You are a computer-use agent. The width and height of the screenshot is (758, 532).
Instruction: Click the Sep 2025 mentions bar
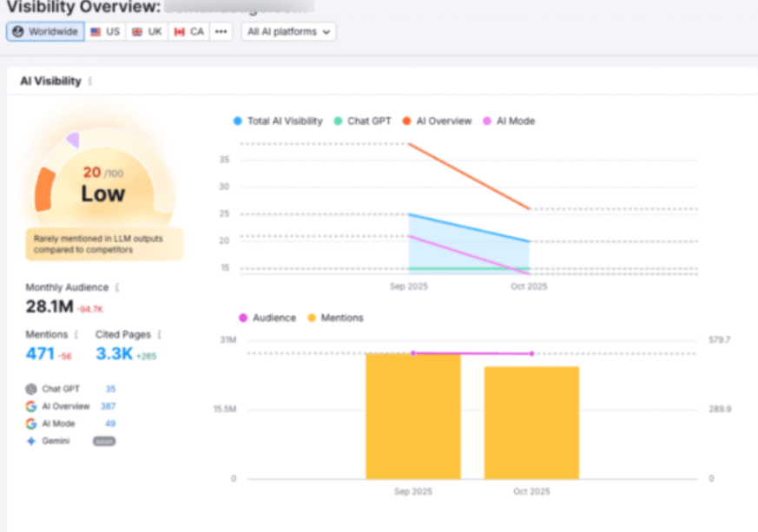click(x=413, y=417)
